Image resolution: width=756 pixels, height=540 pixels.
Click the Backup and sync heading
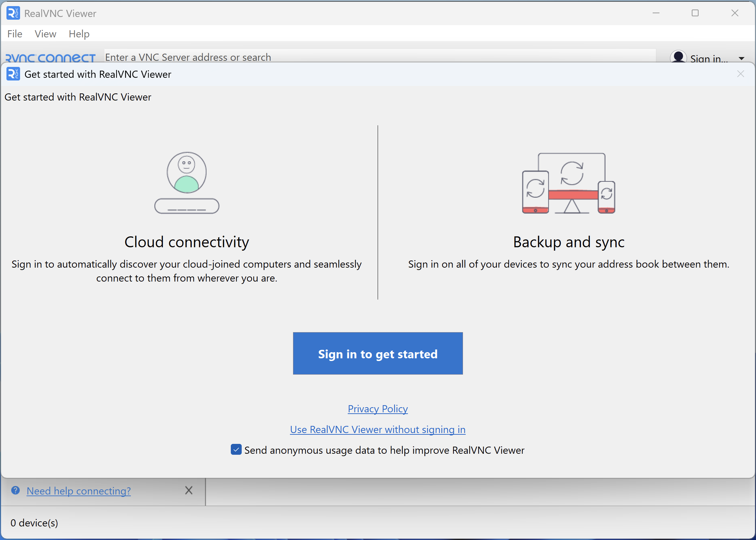pyautogui.click(x=569, y=242)
